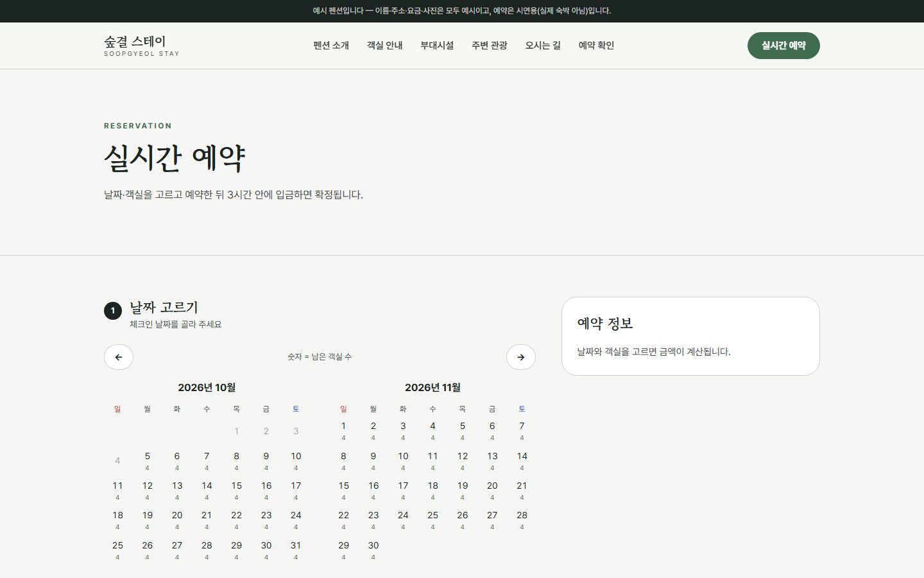Choose October 10 in the 2026년 10월 calendar
The height and width of the screenshot is (578, 924).
296,460
